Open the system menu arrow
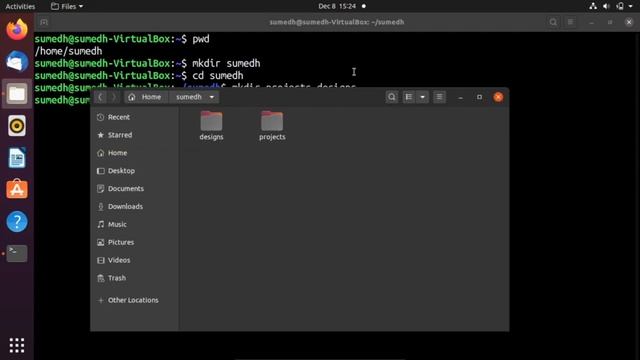 631,6
